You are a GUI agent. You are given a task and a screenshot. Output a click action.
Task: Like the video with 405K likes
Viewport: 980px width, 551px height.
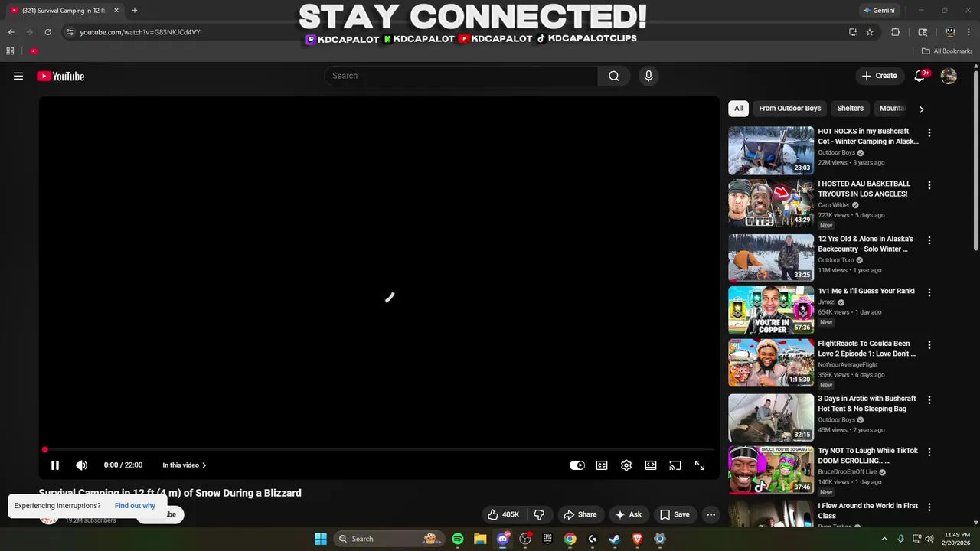503,514
